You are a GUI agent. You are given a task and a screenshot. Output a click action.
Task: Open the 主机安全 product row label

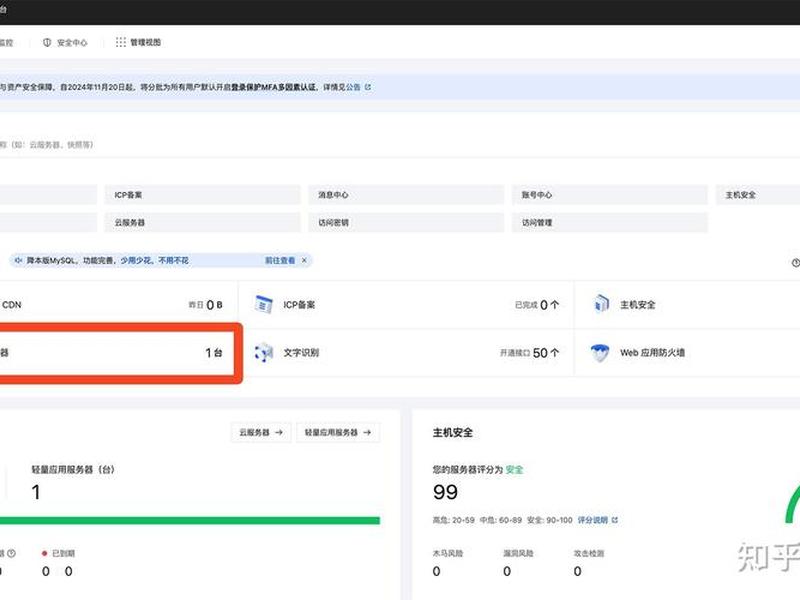coord(637,305)
